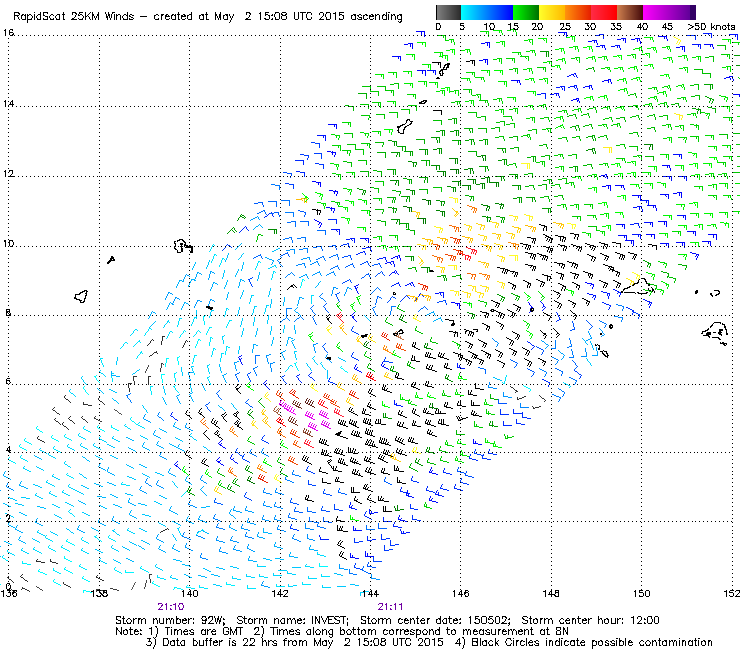Click the '25' legend scale label
This screenshot has width=740, height=650.
pyautogui.click(x=565, y=26)
